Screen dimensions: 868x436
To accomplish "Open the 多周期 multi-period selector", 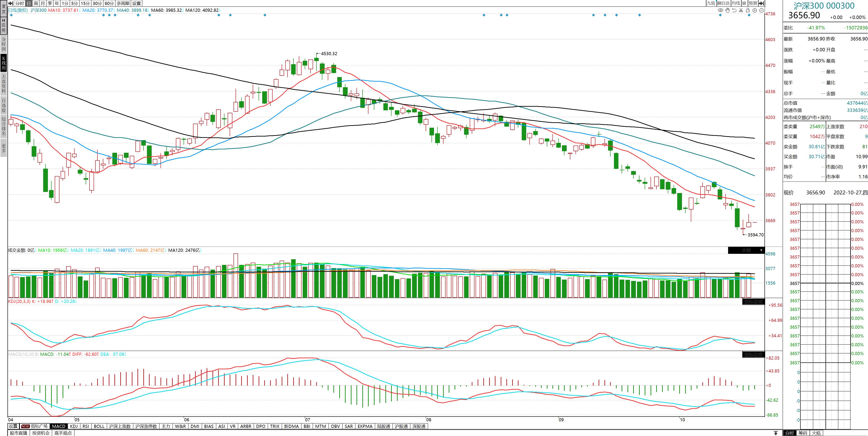I will (123, 3).
